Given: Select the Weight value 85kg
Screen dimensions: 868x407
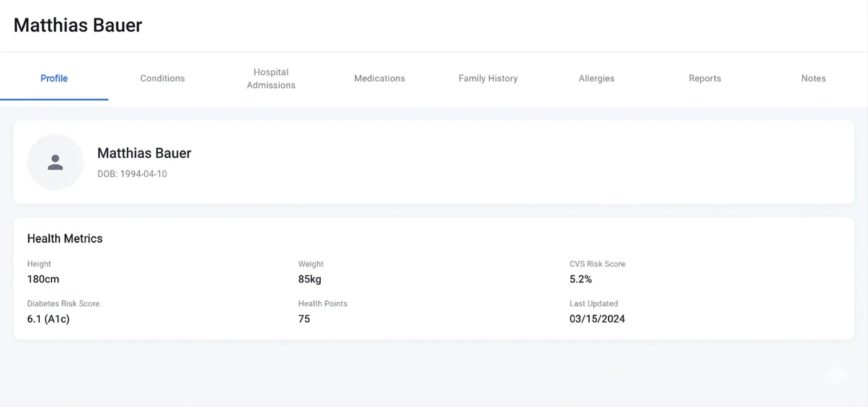Looking at the screenshot, I should pos(310,279).
